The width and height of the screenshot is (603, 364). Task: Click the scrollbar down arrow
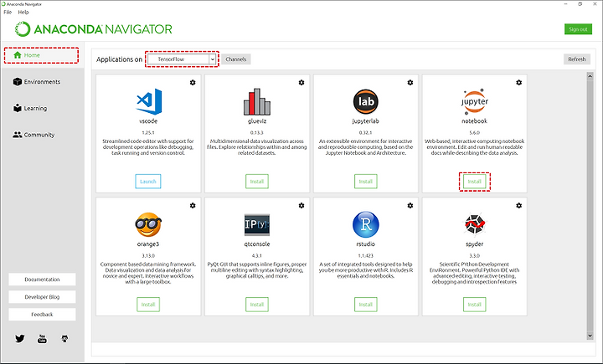[590, 336]
